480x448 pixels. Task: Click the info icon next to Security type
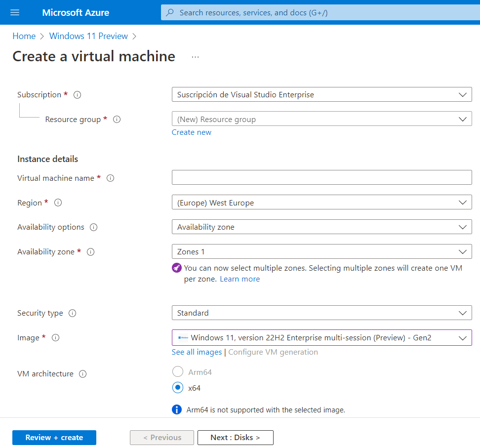point(72,313)
